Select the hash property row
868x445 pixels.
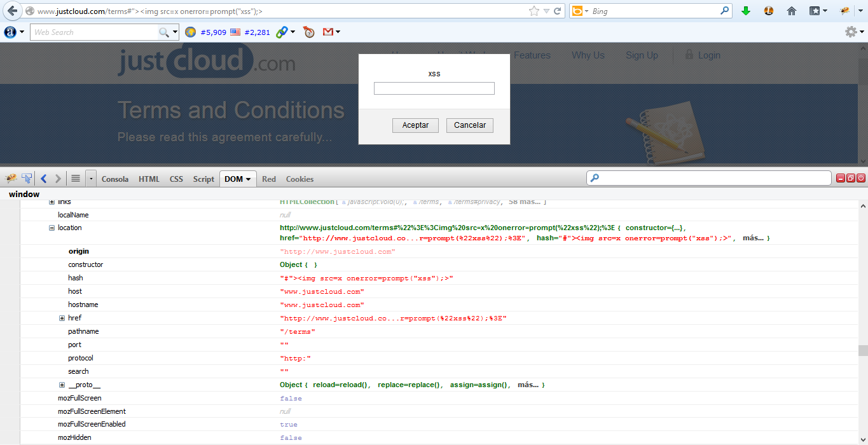point(439,278)
